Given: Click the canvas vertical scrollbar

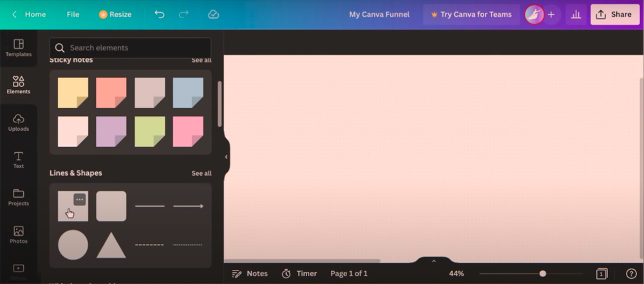Looking at the screenshot, I should (x=642, y=169).
